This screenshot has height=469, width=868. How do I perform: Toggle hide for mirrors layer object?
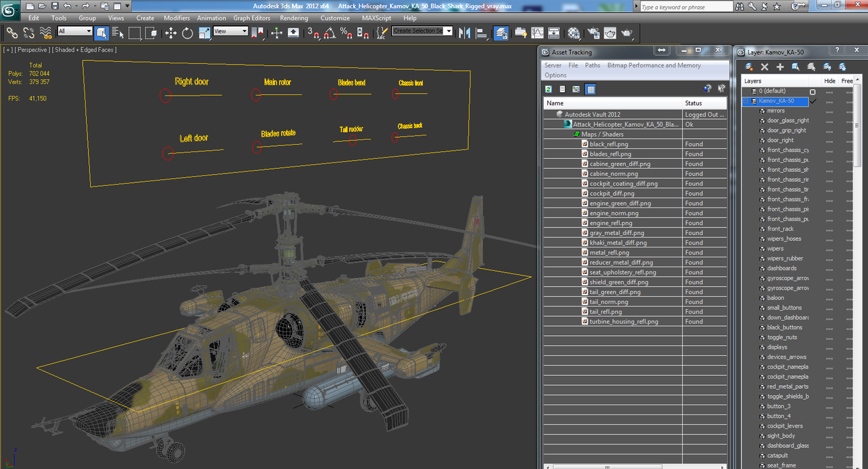coord(829,111)
